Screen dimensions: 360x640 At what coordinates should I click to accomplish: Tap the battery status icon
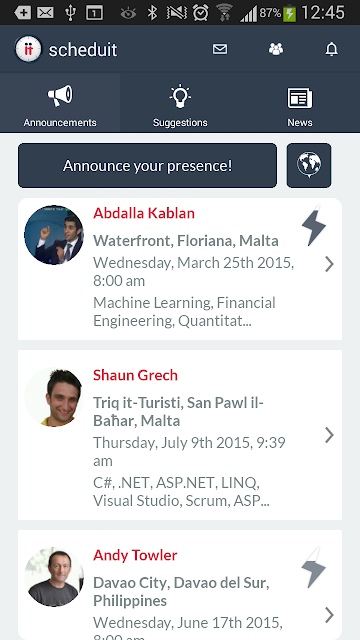(x=289, y=13)
